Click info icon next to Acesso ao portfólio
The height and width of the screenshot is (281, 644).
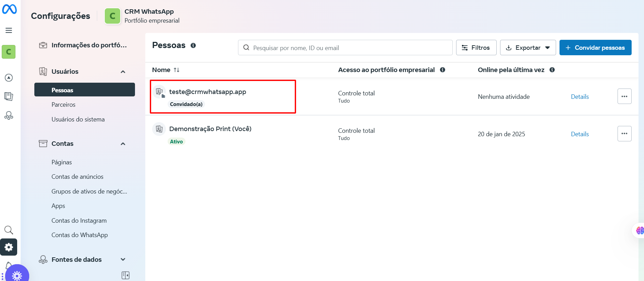[x=442, y=70]
